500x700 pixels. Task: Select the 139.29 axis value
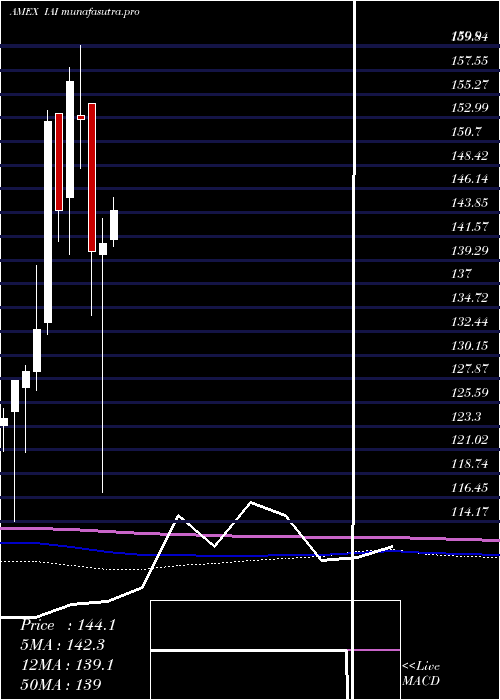[x=469, y=250]
